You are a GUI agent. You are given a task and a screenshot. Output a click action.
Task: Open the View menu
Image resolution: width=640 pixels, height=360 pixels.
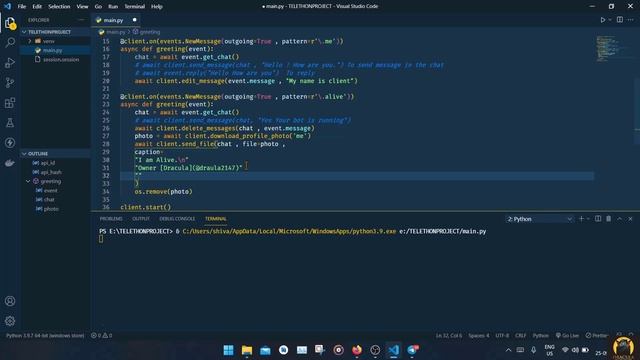coord(82,7)
